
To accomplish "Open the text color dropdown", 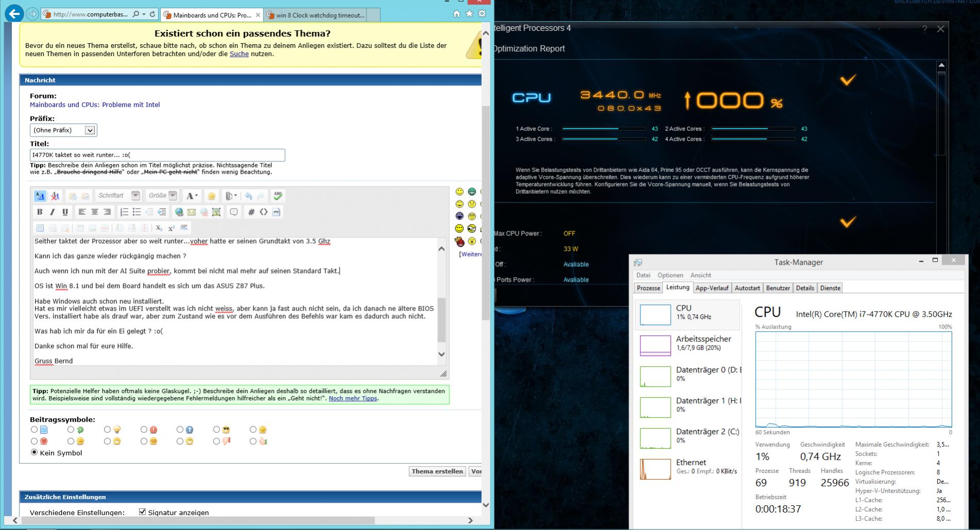I will pos(192,196).
